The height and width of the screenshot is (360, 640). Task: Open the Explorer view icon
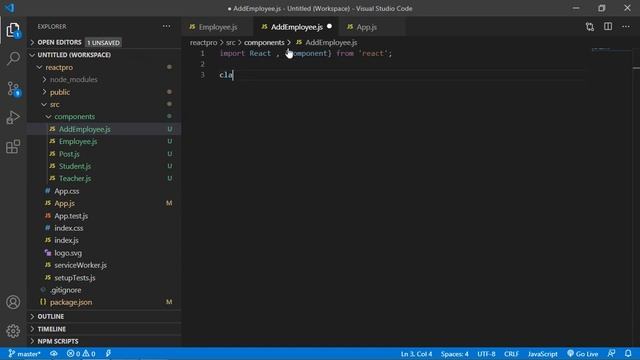point(13,30)
